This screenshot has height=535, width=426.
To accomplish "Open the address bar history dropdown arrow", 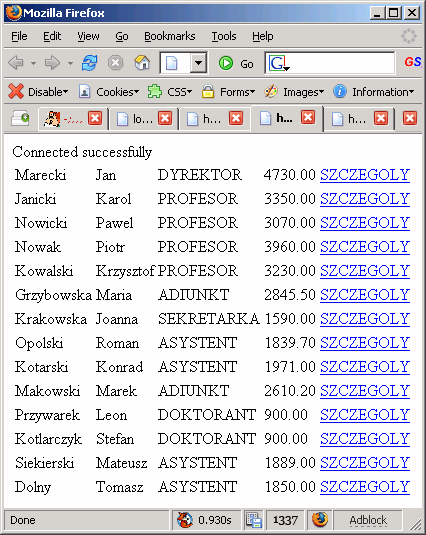I will [199, 63].
